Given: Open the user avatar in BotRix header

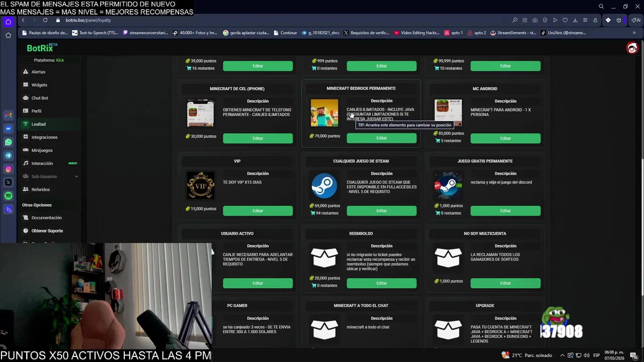Looking at the screenshot, I should 632,48.
